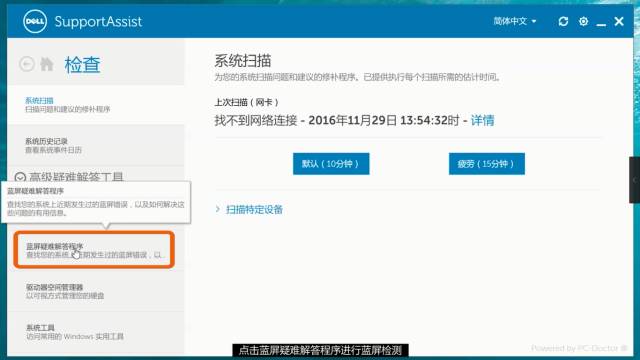Go back using the circular arrow icon

pyautogui.click(x=27, y=64)
